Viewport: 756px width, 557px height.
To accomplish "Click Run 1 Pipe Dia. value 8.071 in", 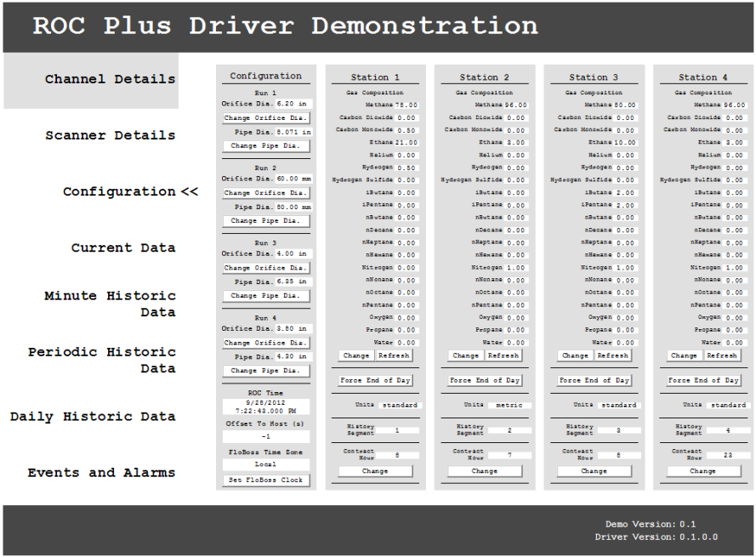I will 293,132.
